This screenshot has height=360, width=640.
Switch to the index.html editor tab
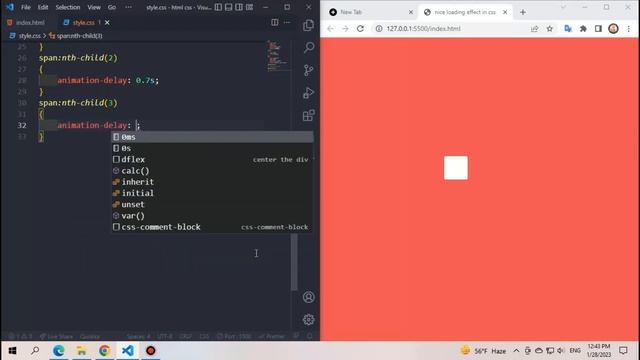click(x=27, y=22)
